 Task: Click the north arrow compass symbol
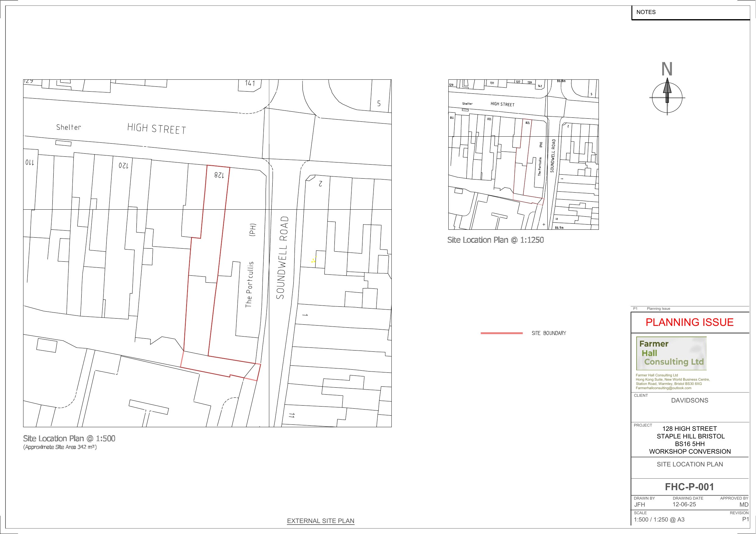pos(667,97)
